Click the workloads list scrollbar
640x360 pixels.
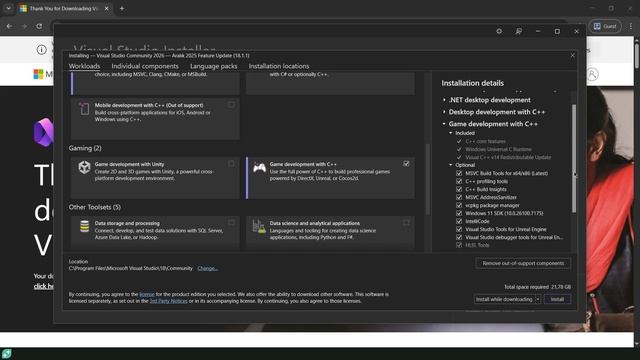tap(428, 179)
